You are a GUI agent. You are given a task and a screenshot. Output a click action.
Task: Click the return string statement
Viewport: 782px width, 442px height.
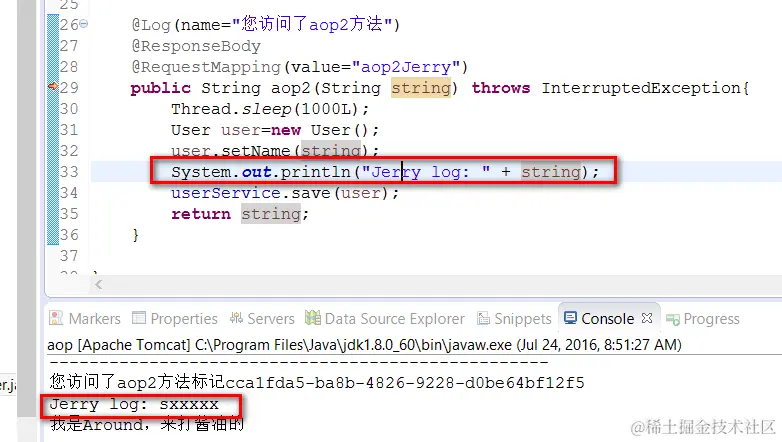[x=240, y=214]
